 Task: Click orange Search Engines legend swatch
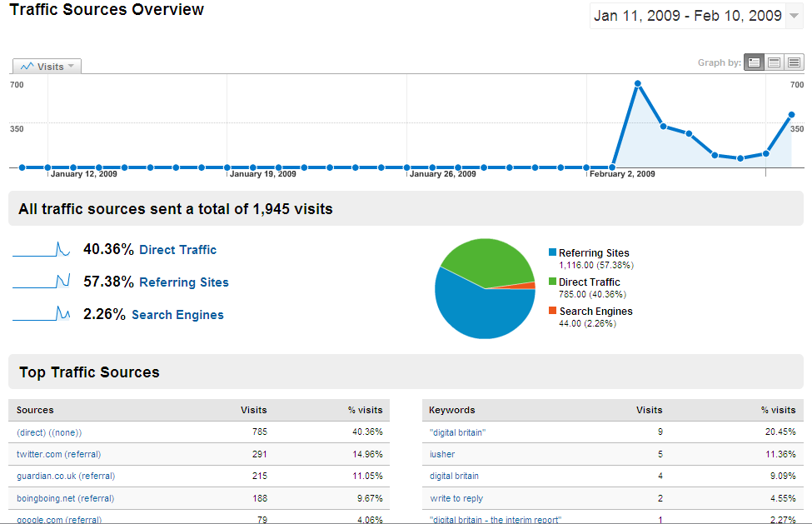coord(552,311)
